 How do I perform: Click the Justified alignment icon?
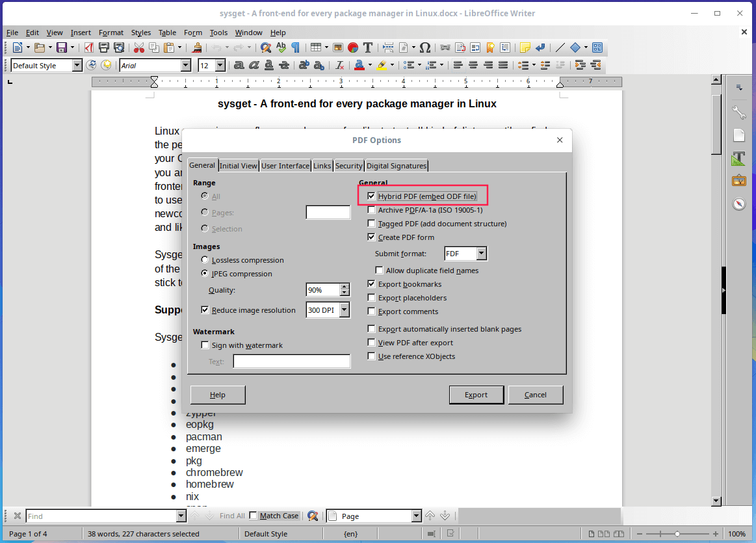[503, 65]
